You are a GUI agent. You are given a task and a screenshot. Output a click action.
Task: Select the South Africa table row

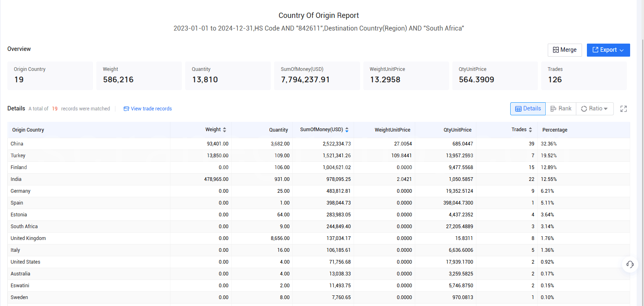(24, 227)
